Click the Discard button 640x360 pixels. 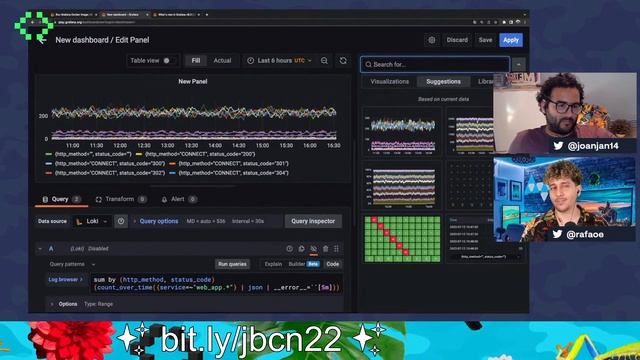click(457, 40)
